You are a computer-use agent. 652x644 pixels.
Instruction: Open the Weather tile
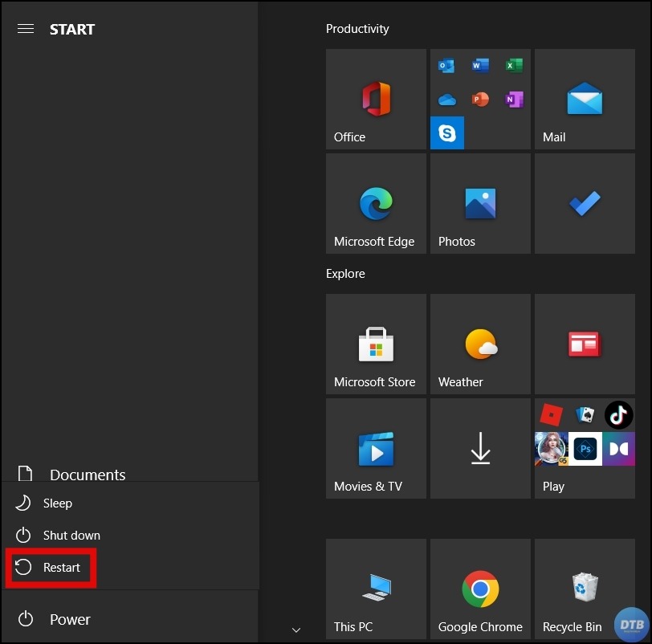480,344
